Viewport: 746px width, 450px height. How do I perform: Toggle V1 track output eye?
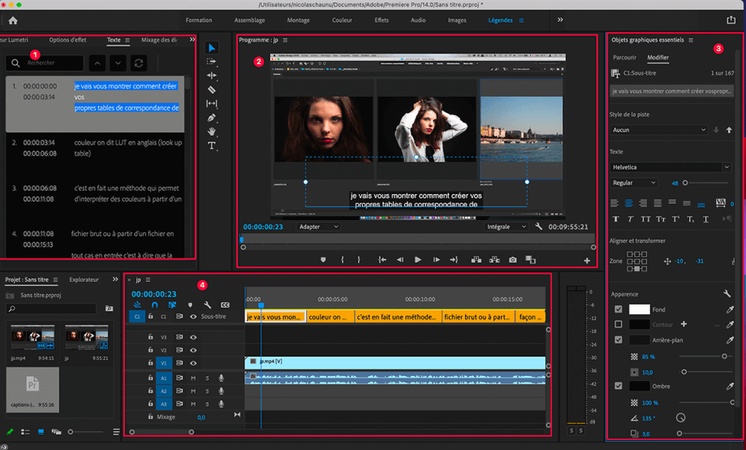(x=193, y=363)
